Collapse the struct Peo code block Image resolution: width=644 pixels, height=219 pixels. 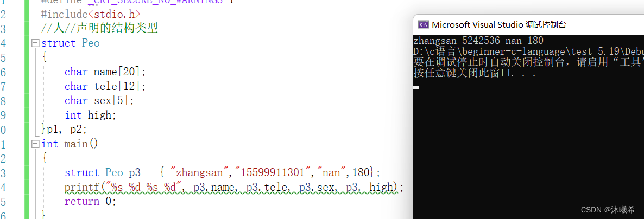point(36,43)
